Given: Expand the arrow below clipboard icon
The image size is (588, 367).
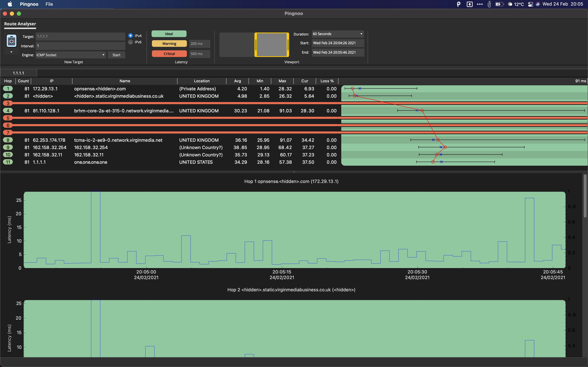Looking at the screenshot, I should pos(11,52).
